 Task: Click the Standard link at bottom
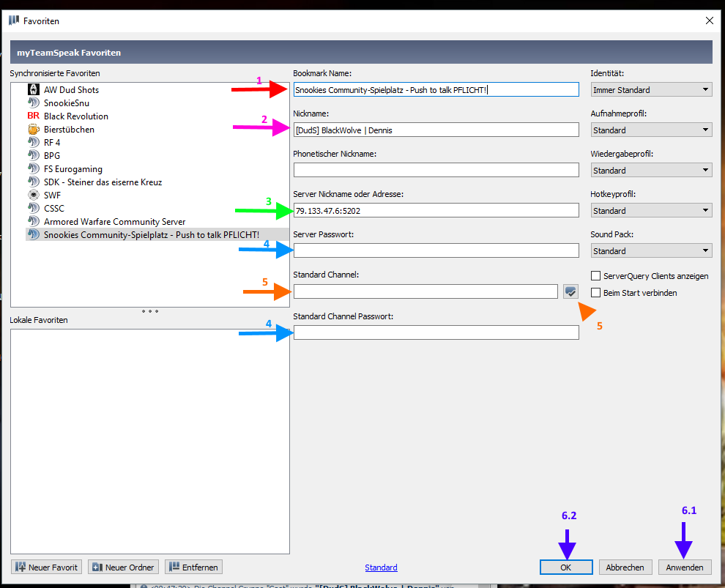pos(381,567)
